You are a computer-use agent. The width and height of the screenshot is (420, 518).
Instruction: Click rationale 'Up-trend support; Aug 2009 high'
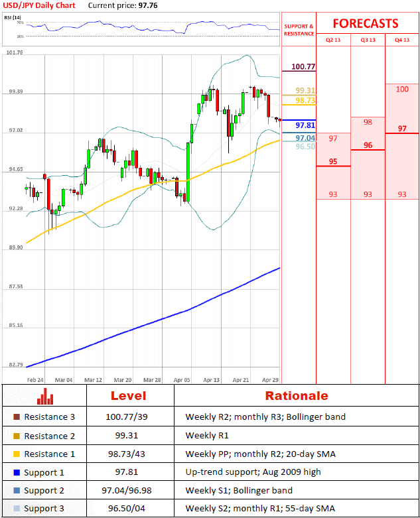253,472
